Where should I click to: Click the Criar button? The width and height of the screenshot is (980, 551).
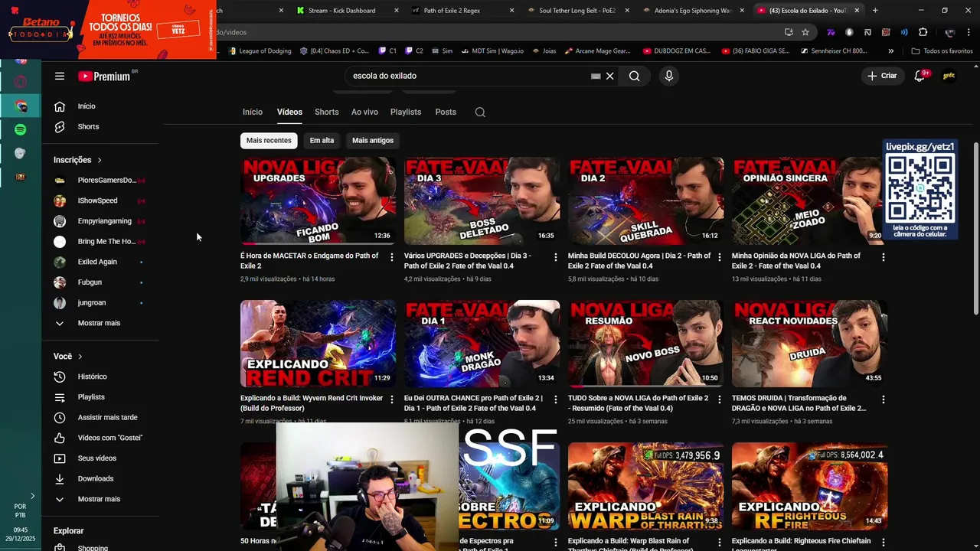pos(882,76)
